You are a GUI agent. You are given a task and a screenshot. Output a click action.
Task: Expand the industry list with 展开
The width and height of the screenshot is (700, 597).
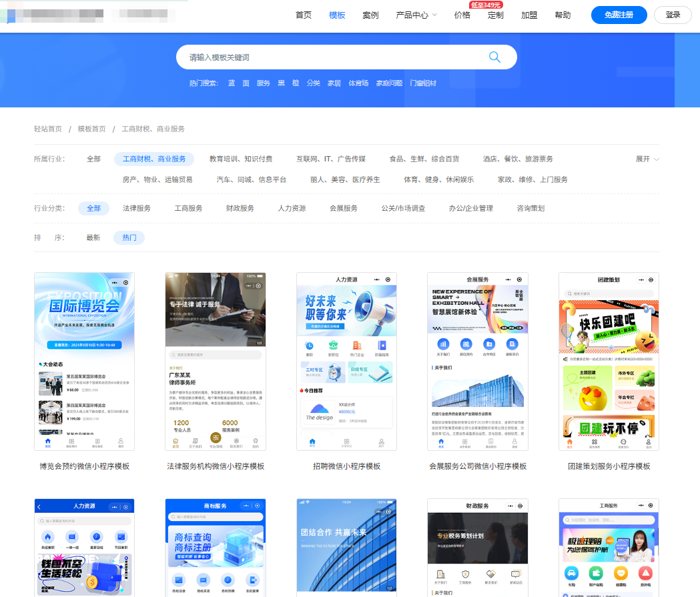point(647,159)
